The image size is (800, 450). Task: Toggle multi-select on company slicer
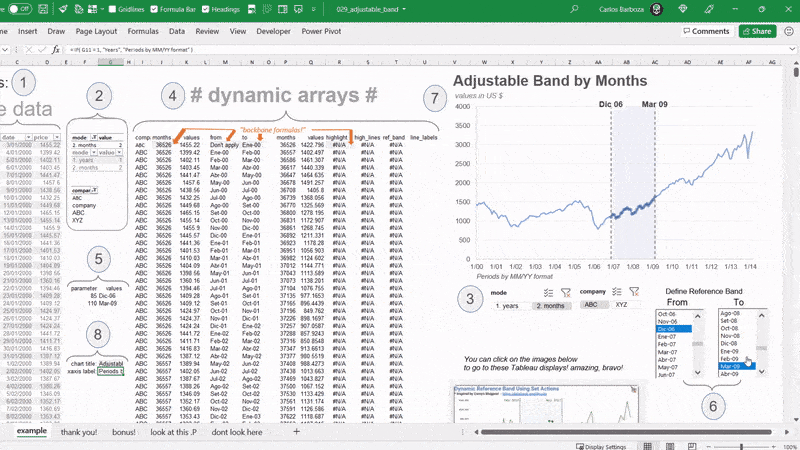tap(617, 291)
